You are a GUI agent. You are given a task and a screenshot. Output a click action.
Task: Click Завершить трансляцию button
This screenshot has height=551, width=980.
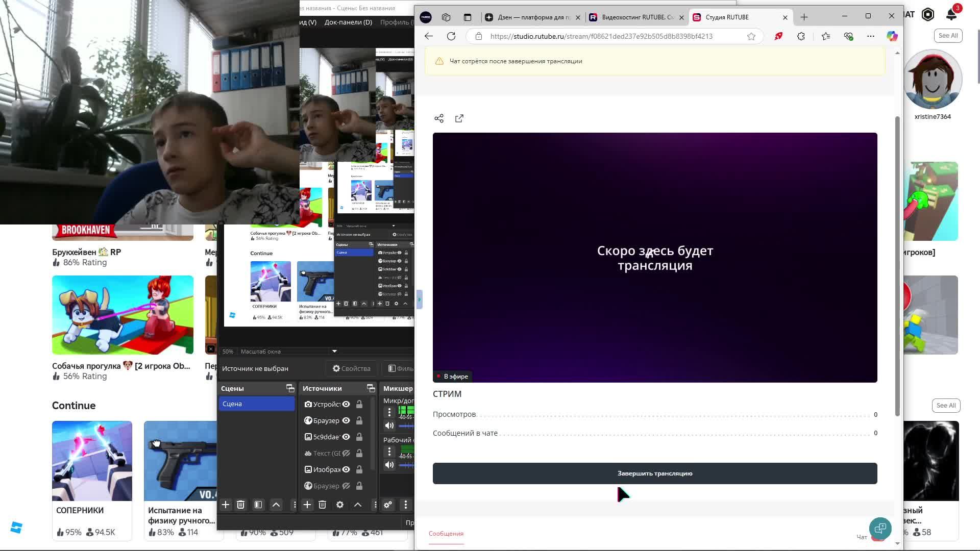[x=655, y=473]
